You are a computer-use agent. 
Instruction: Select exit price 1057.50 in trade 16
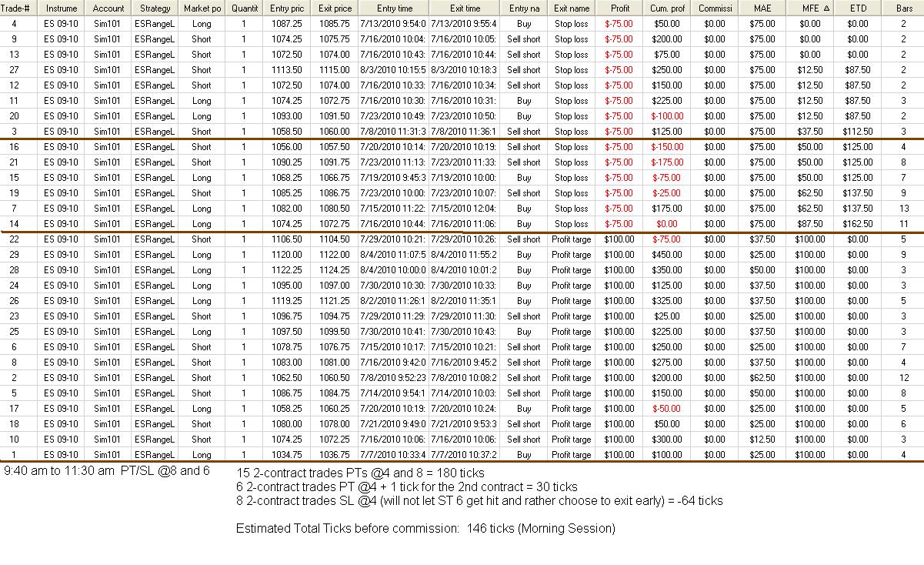click(x=334, y=147)
